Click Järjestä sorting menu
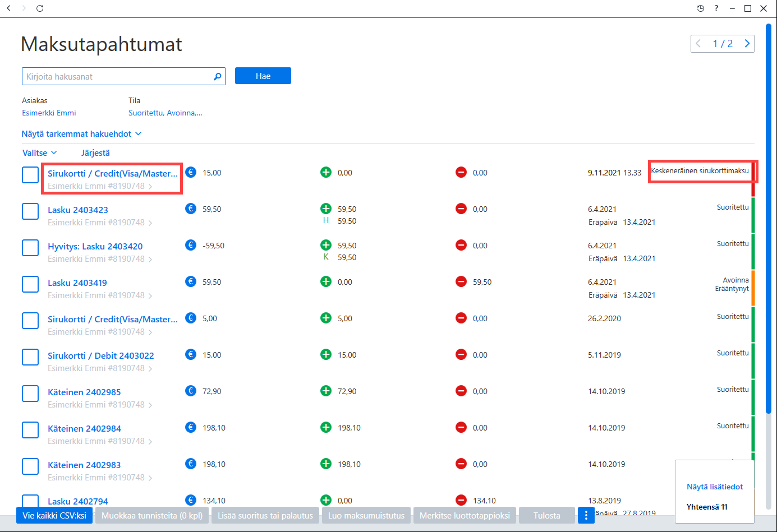This screenshot has height=532, width=777. click(95, 153)
